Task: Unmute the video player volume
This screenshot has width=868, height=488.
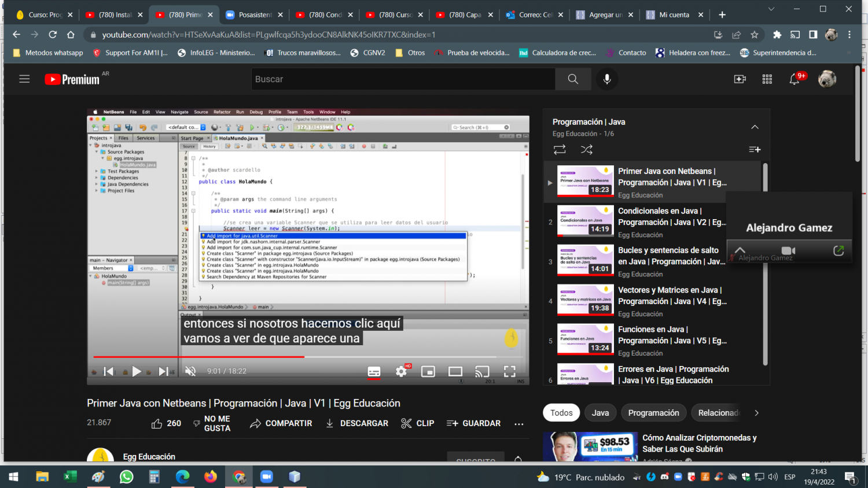Action: [190, 371]
